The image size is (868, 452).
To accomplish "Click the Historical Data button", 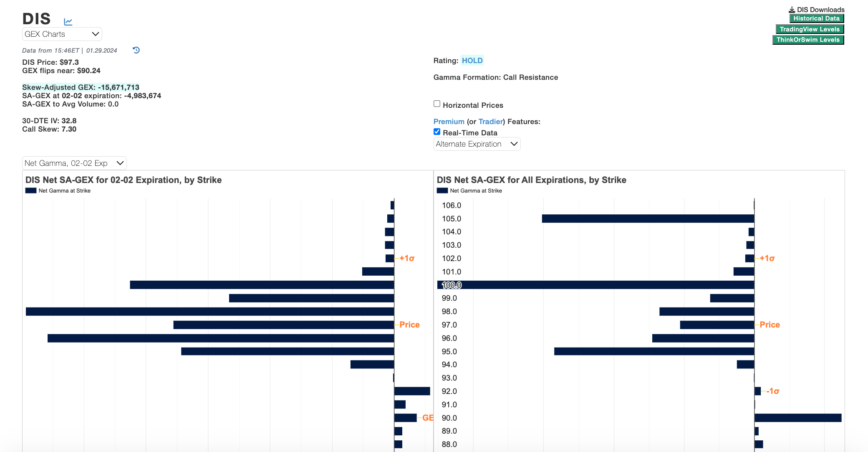I will pyautogui.click(x=817, y=18).
